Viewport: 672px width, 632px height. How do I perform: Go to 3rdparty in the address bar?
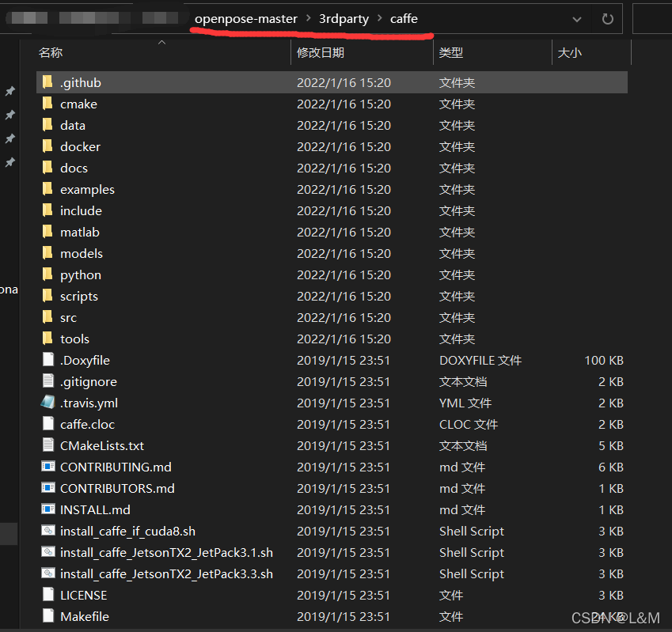[344, 19]
